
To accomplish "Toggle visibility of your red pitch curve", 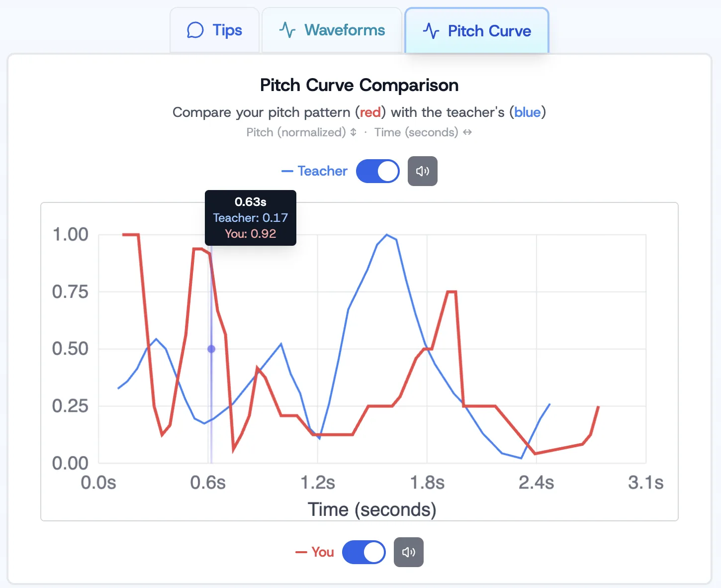I will point(364,552).
